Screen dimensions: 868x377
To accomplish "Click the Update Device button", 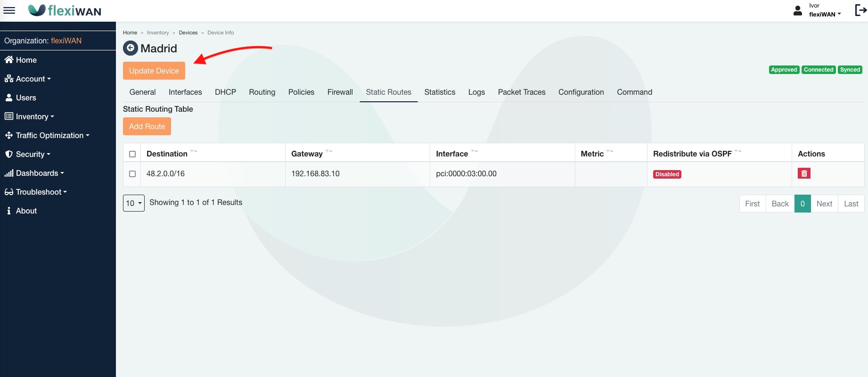I will (154, 71).
